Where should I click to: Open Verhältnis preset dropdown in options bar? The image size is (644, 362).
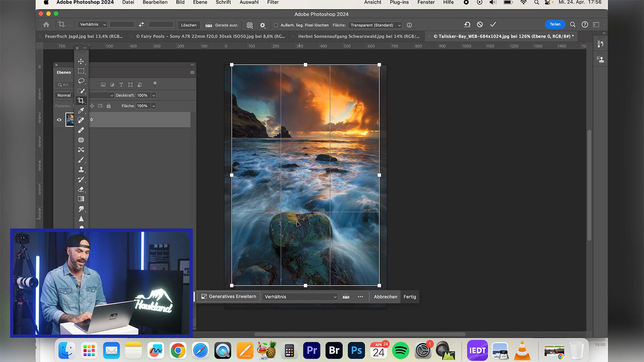[93, 25]
